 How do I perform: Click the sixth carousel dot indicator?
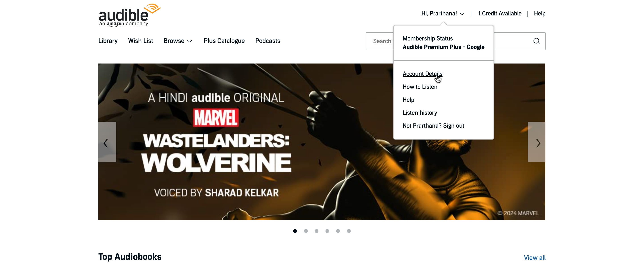coord(348,231)
